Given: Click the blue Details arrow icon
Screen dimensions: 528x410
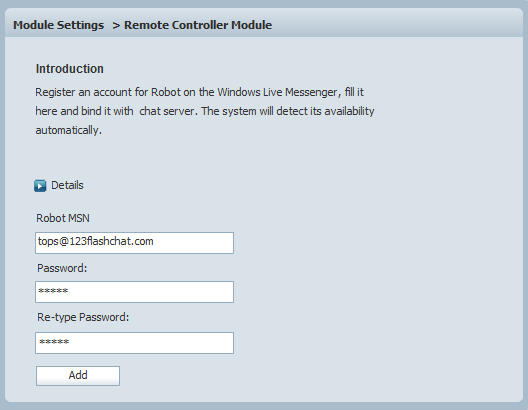Looking at the screenshot, I should 40,186.
